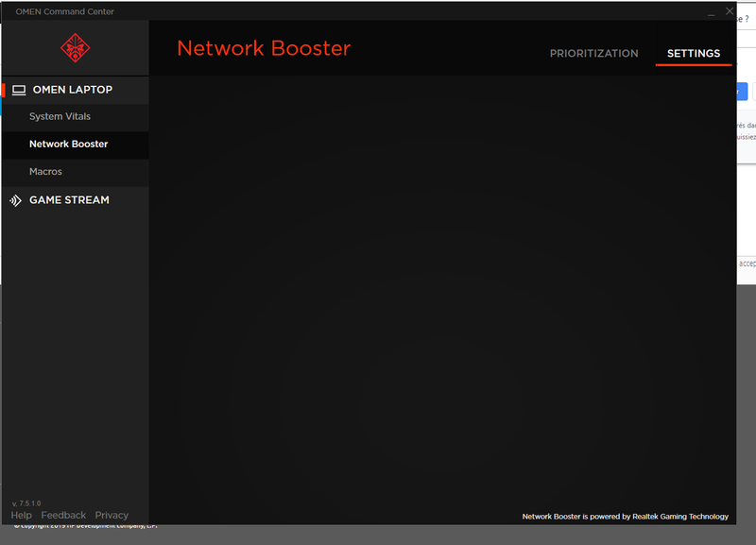Minimize the OMEN Command Center window
This screenshot has height=545, width=756.
(712, 11)
